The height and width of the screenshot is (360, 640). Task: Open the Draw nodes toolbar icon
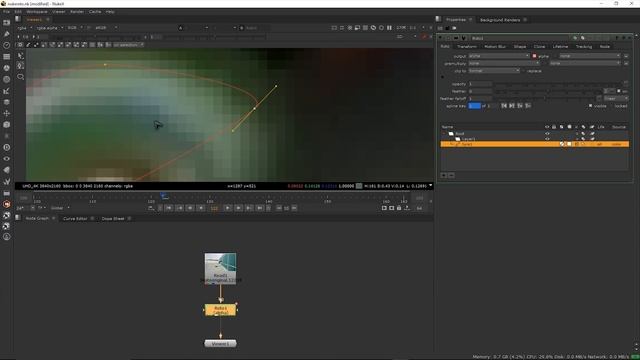7,34
